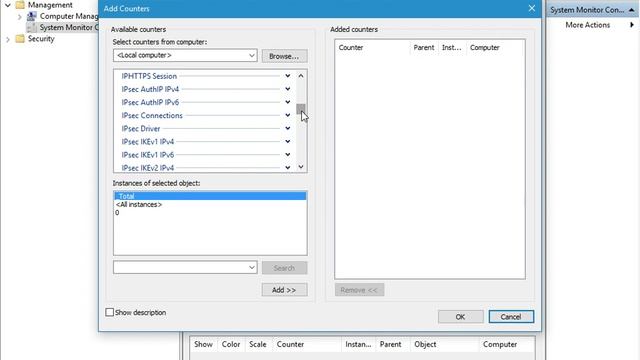Screen dimensions: 640x360
Task: Select the _Total instance
Action: [x=210, y=196]
